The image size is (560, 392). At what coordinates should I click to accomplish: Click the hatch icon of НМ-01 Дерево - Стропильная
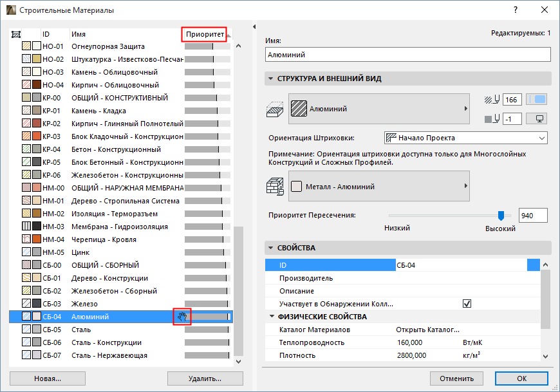[26, 200]
